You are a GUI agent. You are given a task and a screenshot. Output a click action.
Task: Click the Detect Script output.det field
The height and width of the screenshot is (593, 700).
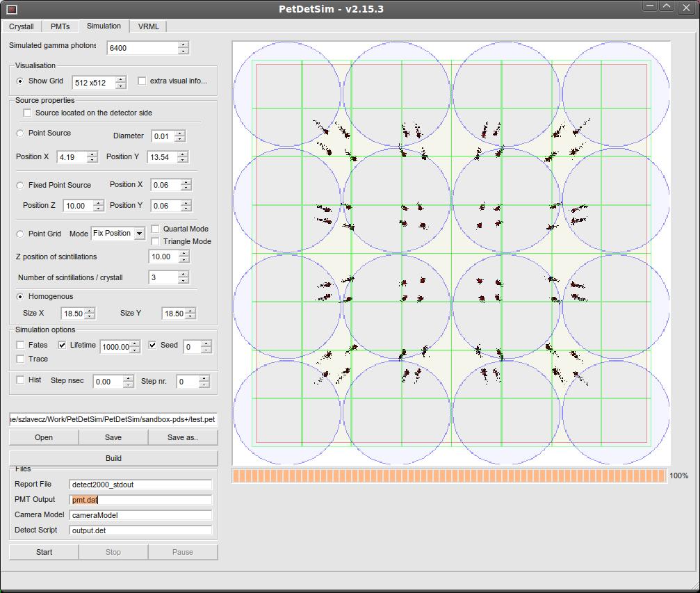point(140,530)
